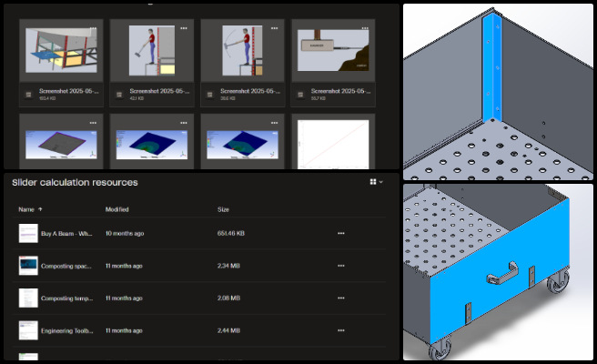Screen dimensions: 597x364
Task: Sort files by Modified column
Action: click(x=116, y=209)
